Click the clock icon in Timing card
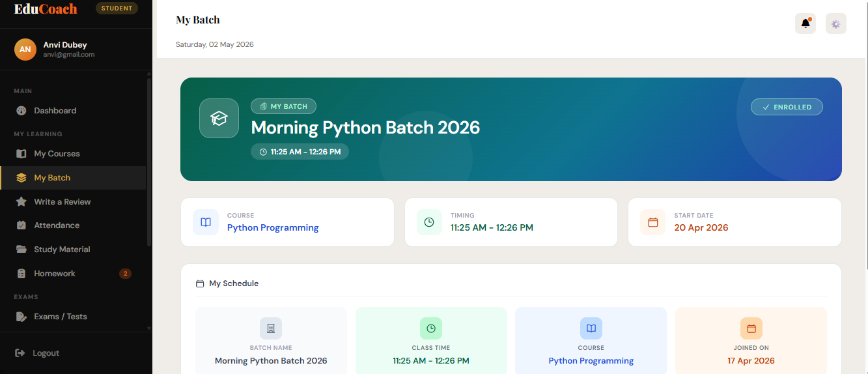Image resolution: width=868 pixels, height=374 pixels. coord(429,222)
